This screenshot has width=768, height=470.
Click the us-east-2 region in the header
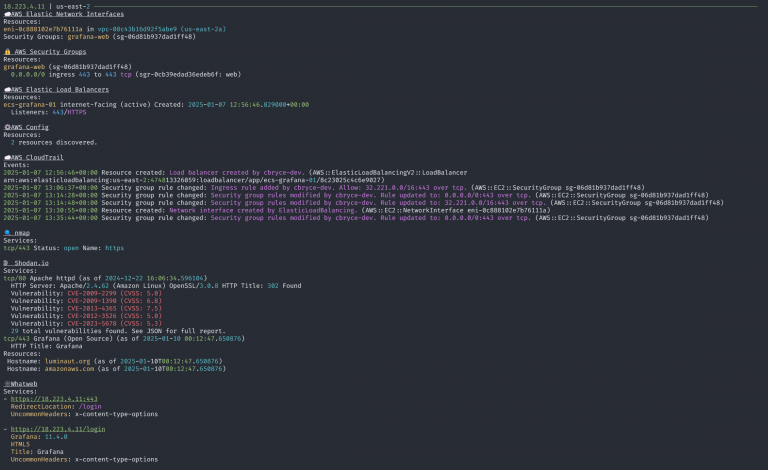(73, 7)
